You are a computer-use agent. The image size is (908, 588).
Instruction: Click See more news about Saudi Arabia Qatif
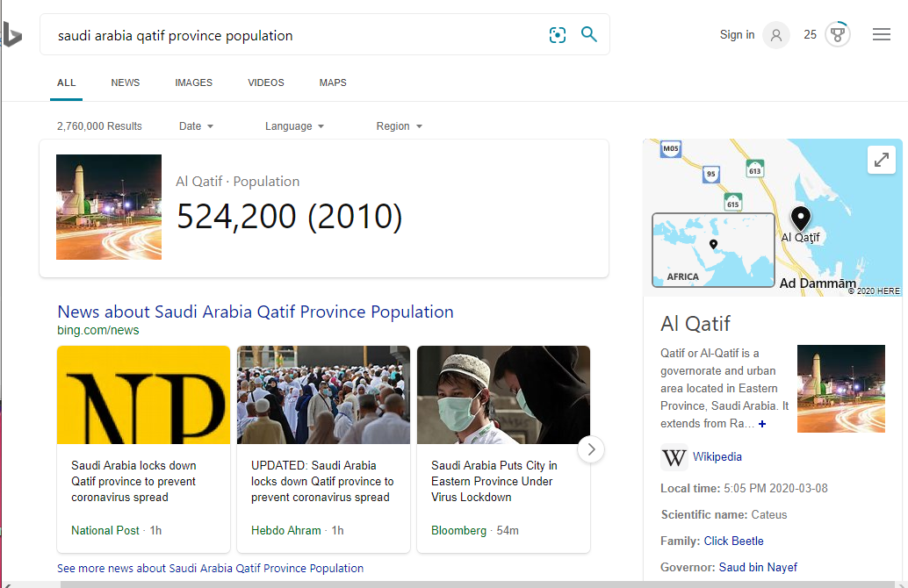[x=210, y=569]
